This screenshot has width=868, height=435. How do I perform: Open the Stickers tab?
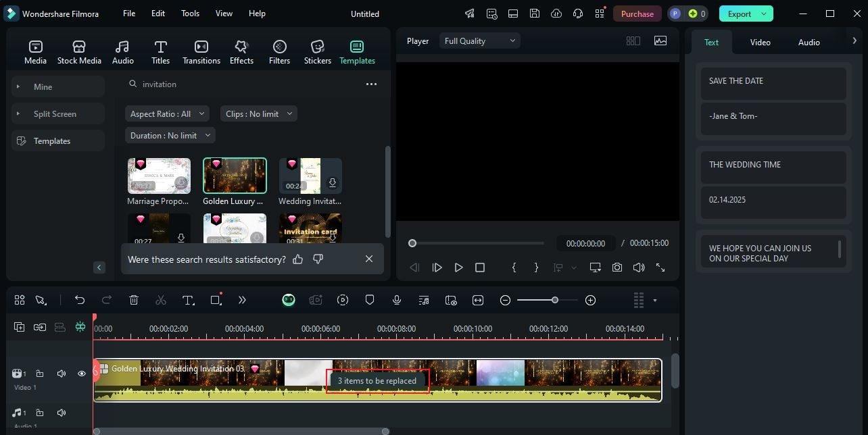click(317, 52)
